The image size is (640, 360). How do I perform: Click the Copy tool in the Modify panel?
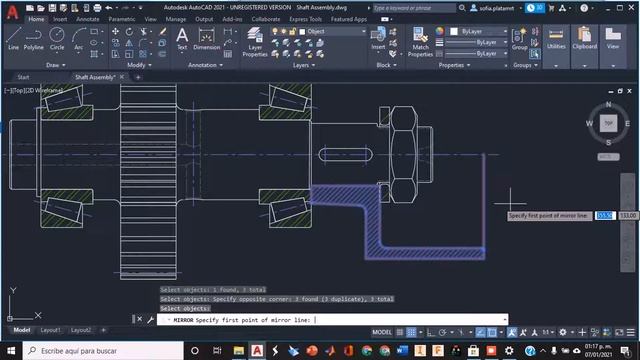click(116, 42)
